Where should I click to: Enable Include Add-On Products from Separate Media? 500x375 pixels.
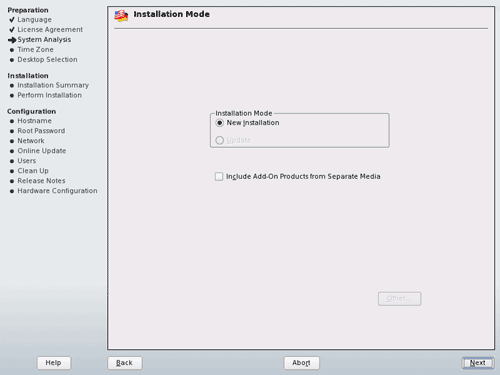[219, 176]
